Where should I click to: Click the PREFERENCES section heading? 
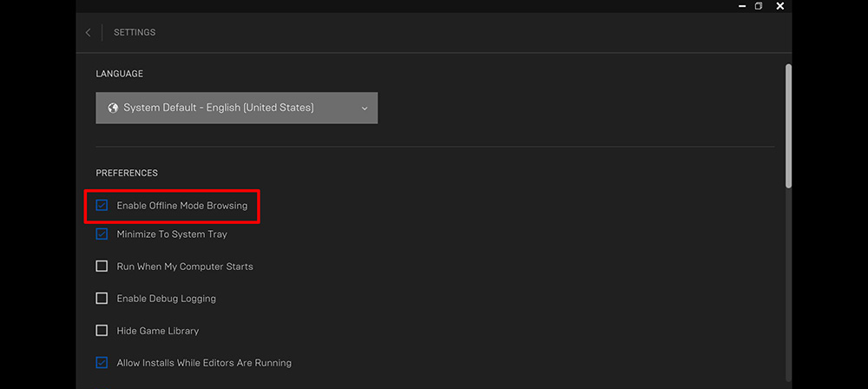(127, 173)
